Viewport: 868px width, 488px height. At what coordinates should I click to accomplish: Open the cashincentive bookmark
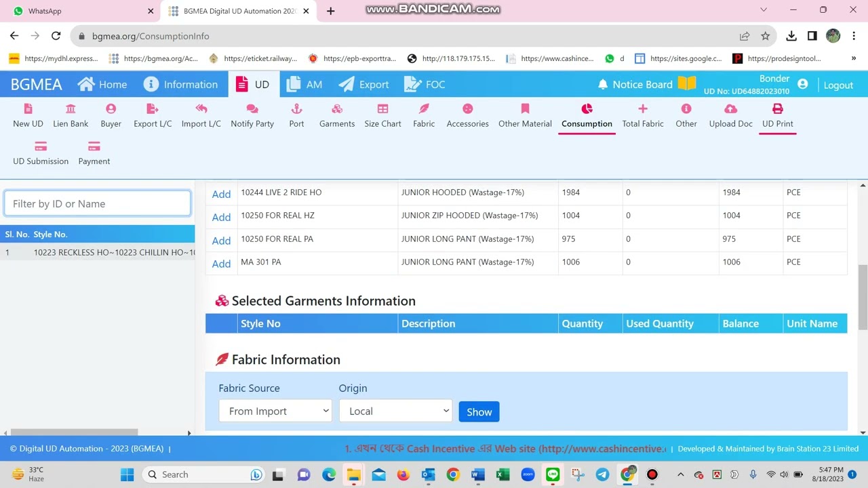pyautogui.click(x=550, y=58)
